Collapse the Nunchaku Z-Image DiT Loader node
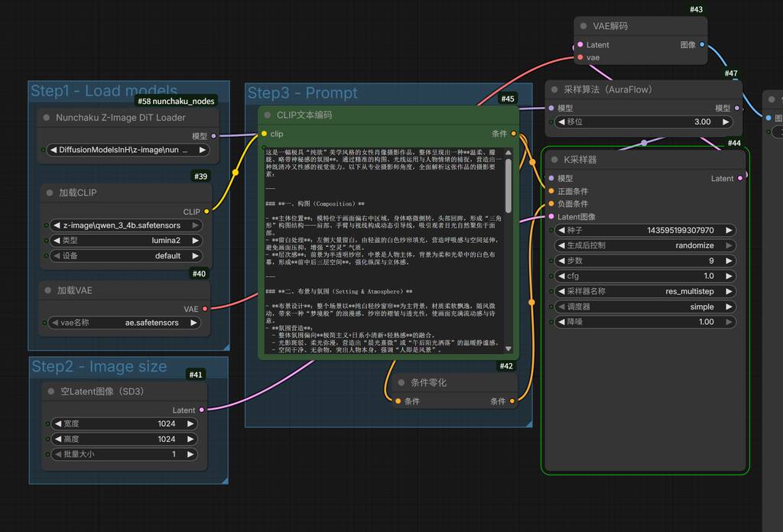The width and height of the screenshot is (783, 532). pos(47,118)
